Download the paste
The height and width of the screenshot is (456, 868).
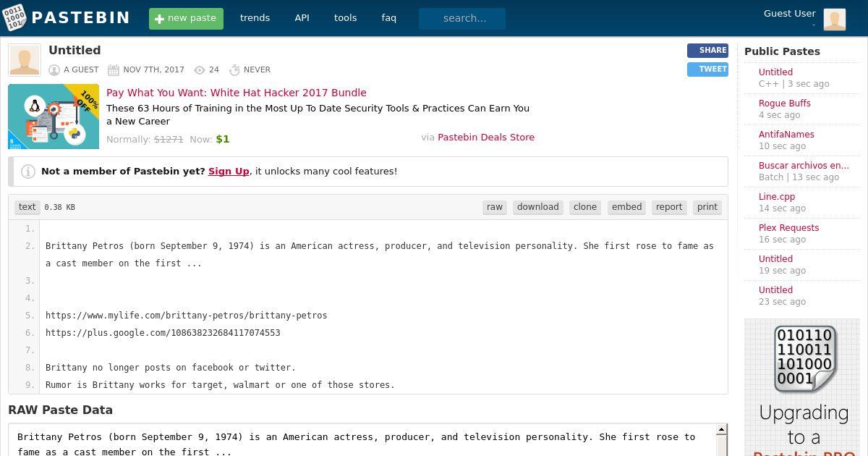point(538,207)
